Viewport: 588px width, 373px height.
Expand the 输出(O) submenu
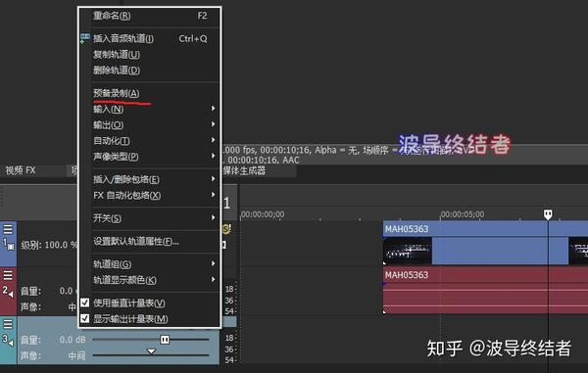coord(150,124)
